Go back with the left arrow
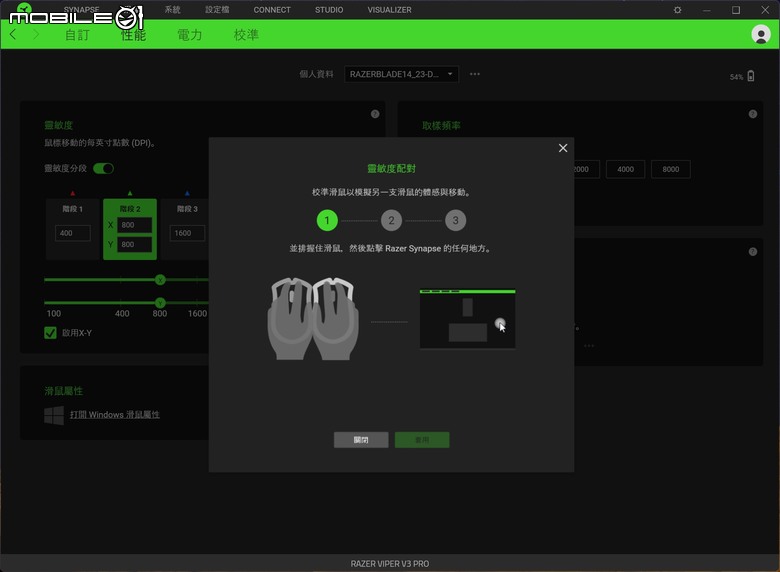780x572 pixels. click(x=13, y=34)
